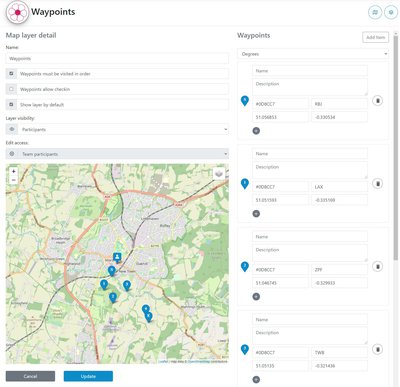The image size is (400, 387).
Task: Open the map view icon in header
Action: coord(375,12)
